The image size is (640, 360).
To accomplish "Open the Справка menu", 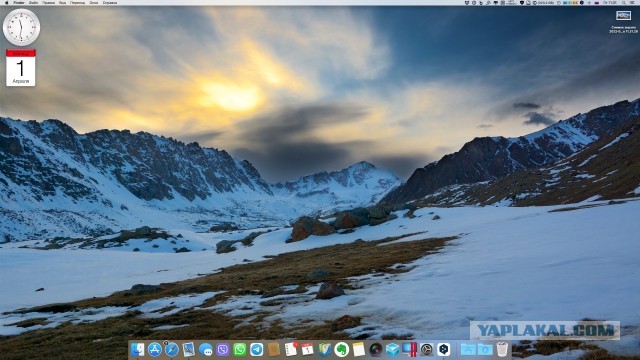I will pos(110,2).
